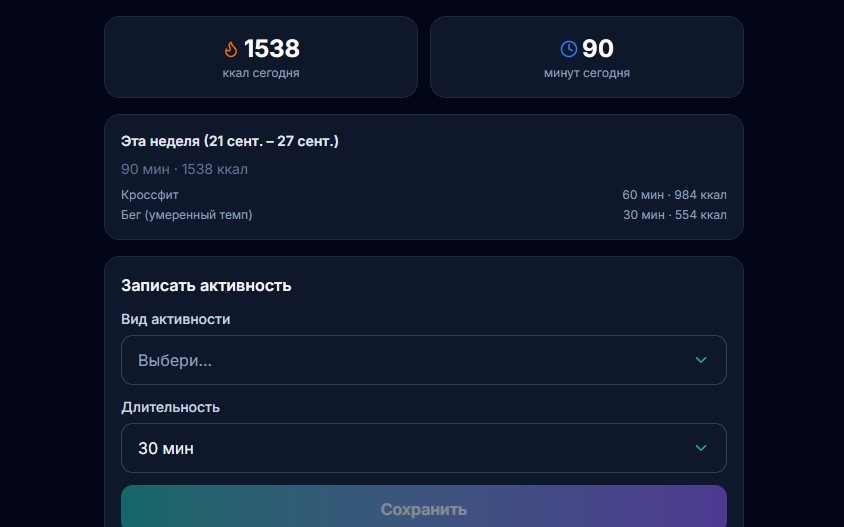Click the минут сегодня label
This screenshot has width=844, height=527.
point(587,73)
